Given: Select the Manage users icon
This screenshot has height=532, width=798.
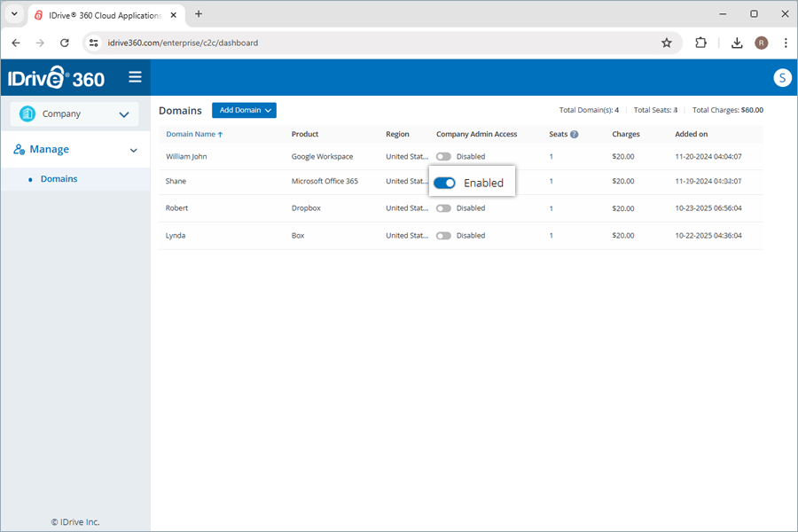Looking at the screenshot, I should (x=20, y=149).
